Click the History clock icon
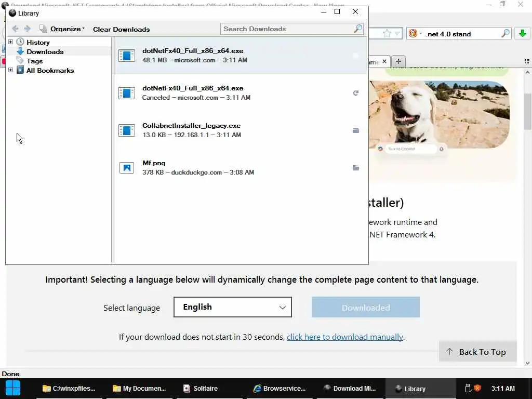This screenshot has width=532, height=399. tap(20, 42)
